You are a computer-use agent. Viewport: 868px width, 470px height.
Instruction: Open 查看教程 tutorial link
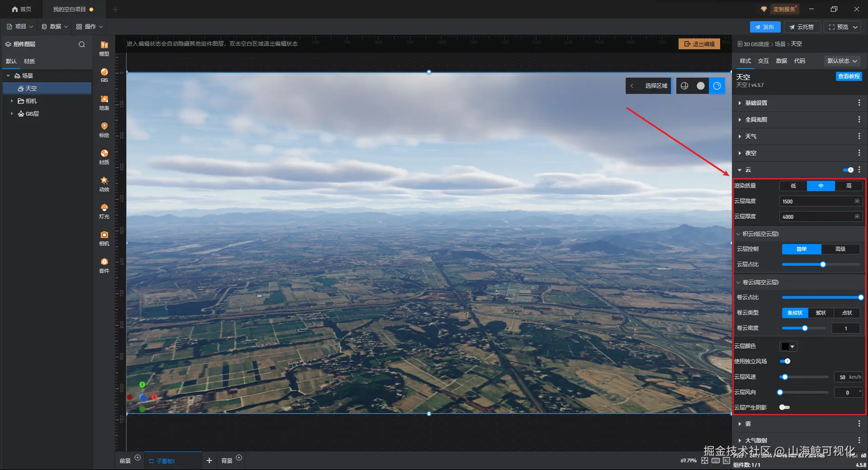tap(849, 76)
